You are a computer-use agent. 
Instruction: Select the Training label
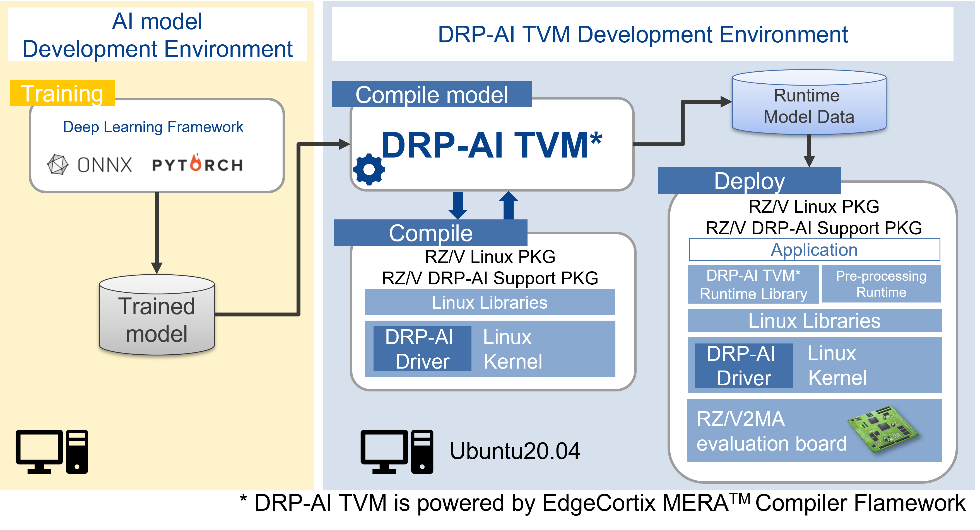click(x=62, y=93)
